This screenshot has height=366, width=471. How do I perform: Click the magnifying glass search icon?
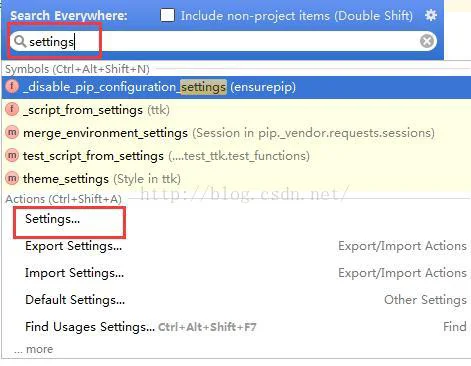pyautogui.click(x=20, y=41)
